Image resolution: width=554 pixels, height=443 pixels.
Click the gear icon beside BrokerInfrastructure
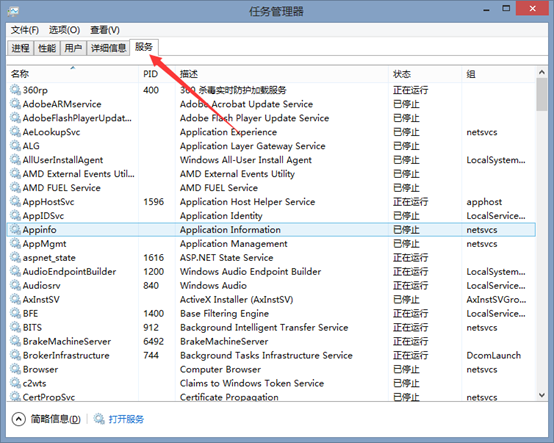(x=15, y=355)
